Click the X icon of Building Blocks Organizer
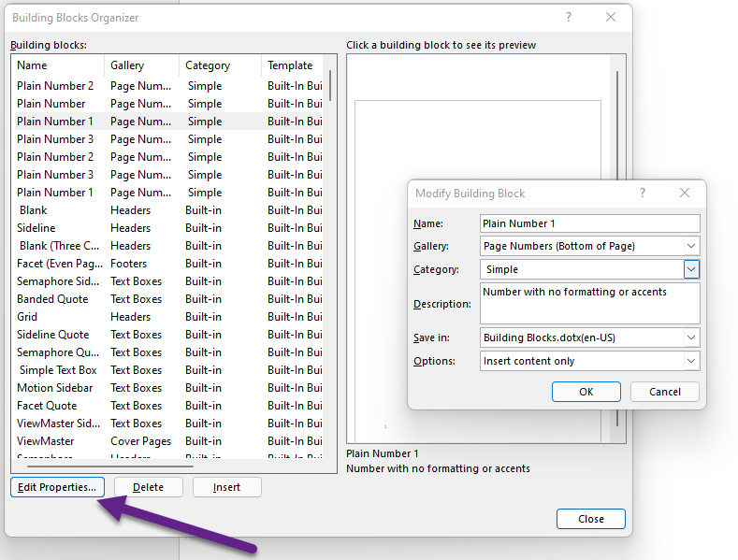Viewport: 738px width, 560px height. point(611,18)
